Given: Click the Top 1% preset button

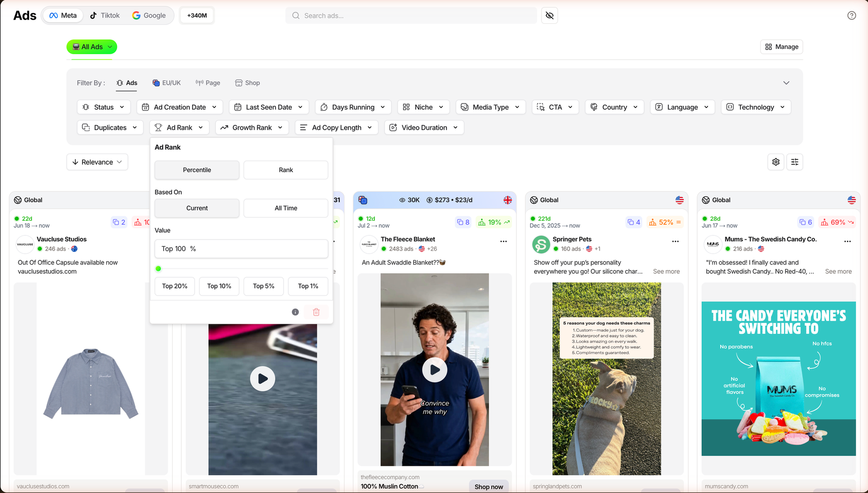Looking at the screenshot, I should (x=308, y=286).
